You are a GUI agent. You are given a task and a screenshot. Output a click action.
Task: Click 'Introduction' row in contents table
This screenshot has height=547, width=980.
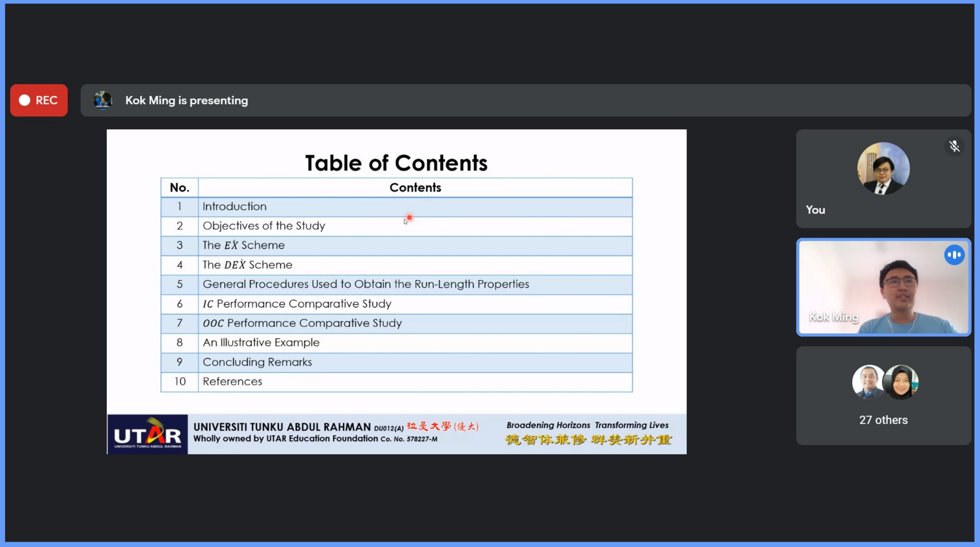click(x=234, y=206)
